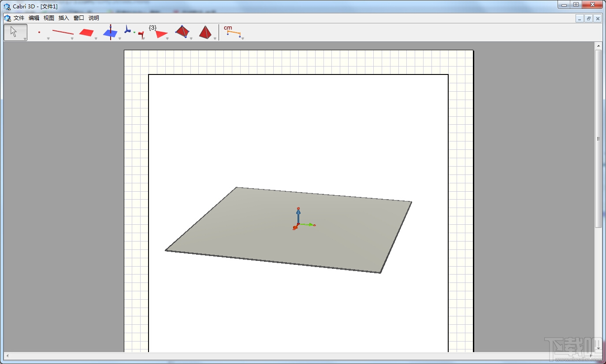Image resolution: width=606 pixels, height=364 pixels.
Task: Select the green axis vector
Action: coord(307,225)
